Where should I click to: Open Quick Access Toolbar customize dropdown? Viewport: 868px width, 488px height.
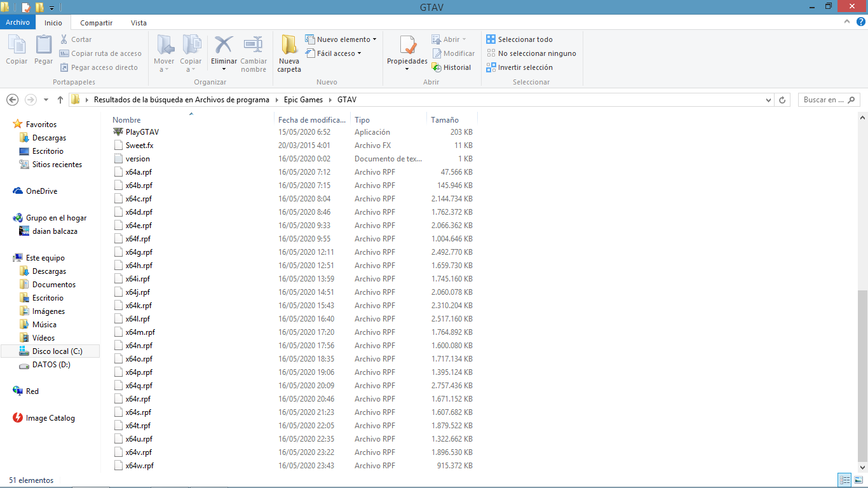click(x=51, y=8)
